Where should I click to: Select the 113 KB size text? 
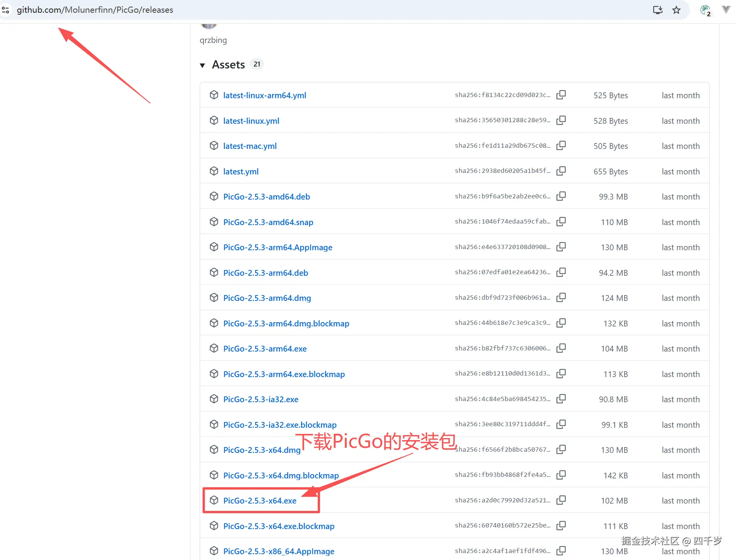pyautogui.click(x=616, y=374)
